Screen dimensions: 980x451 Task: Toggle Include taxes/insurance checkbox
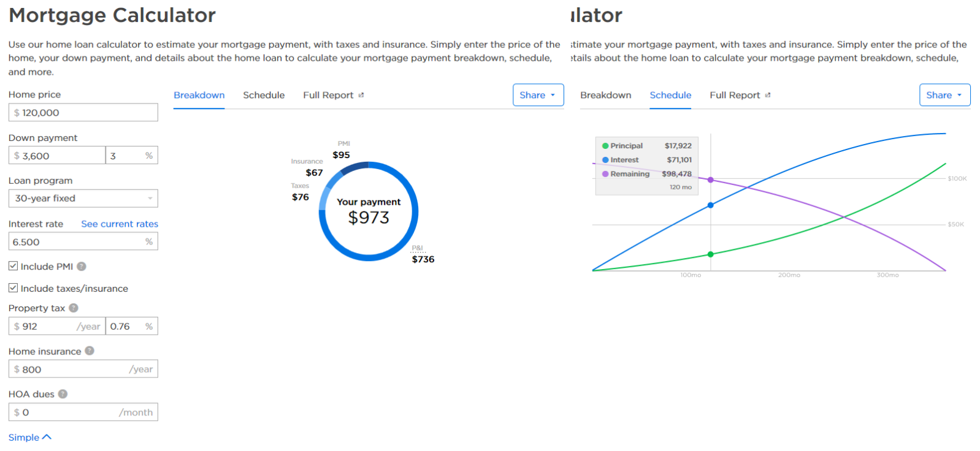pyautogui.click(x=13, y=288)
